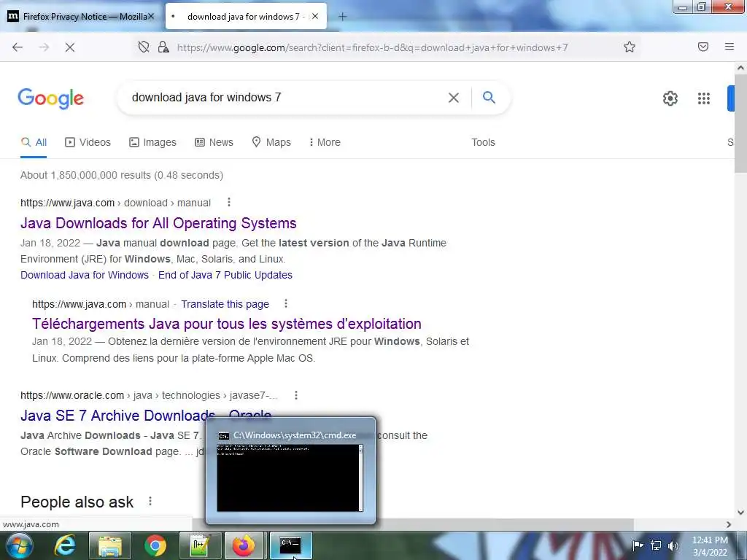The width and height of the screenshot is (747, 560).
Task: Clear the search box with the X icon
Action: click(454, 98)
